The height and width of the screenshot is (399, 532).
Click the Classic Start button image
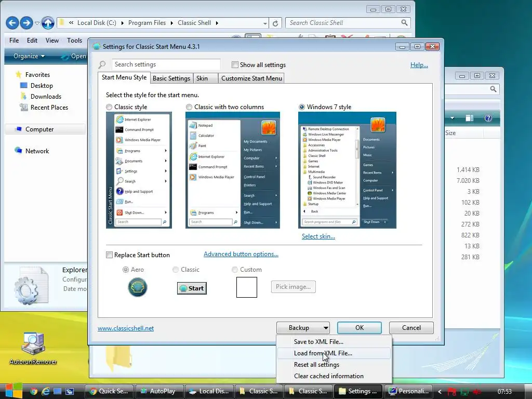click(192, 288)
